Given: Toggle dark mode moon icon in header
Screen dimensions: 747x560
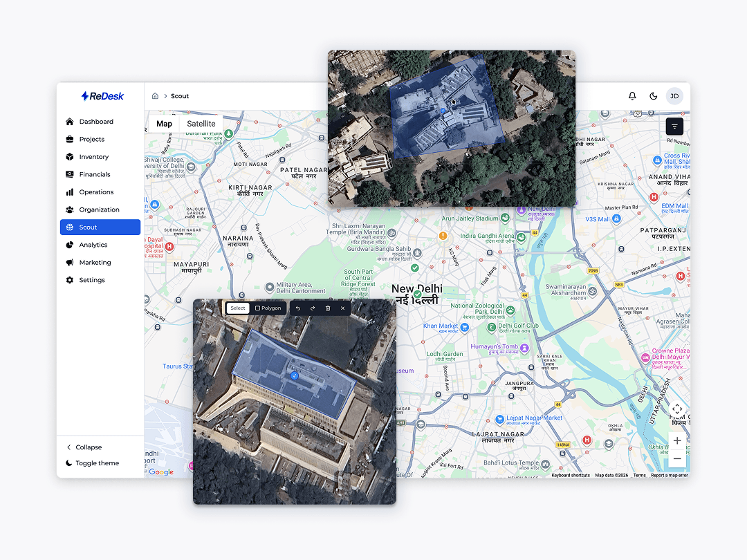Looking at the screenshot, I should (653, 95).
